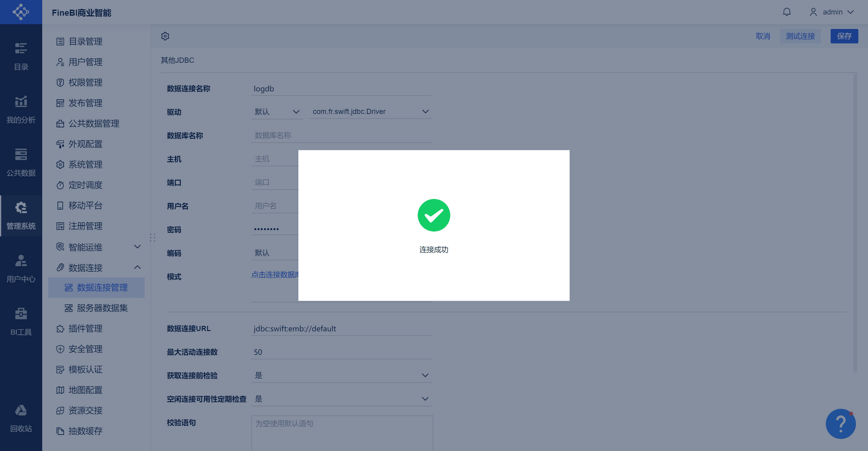Open the blue help question-mark button
The width and height of the screenshot is (868, 451).
tap(840, 424)
